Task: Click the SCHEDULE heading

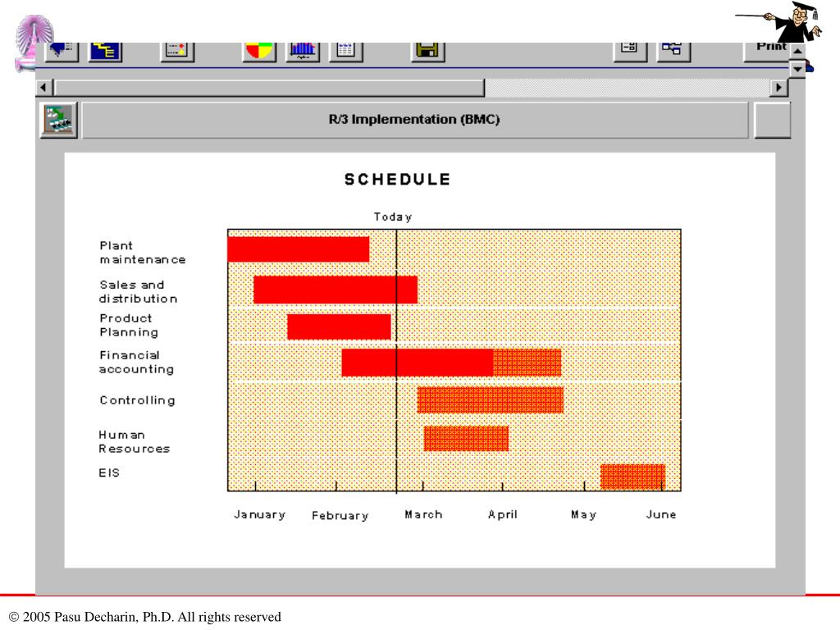Action: point(398,180)
